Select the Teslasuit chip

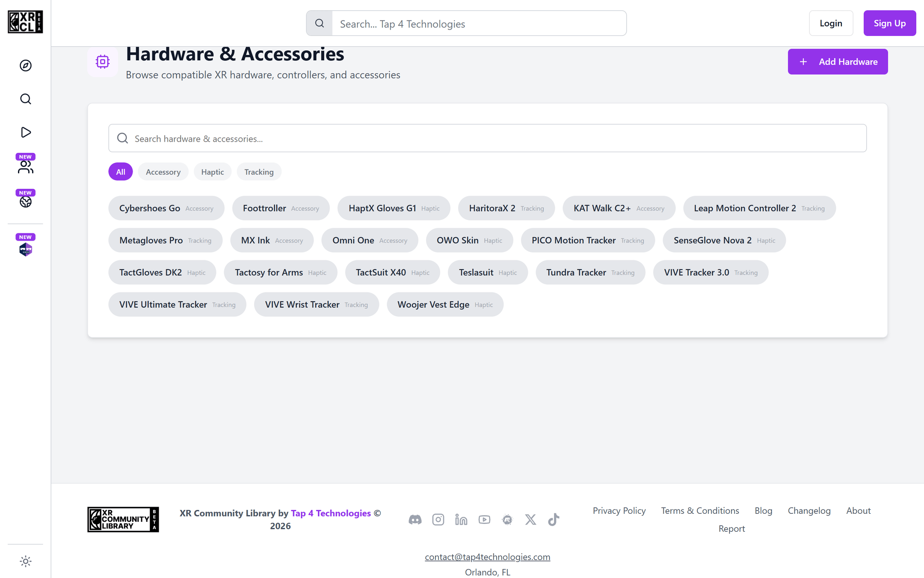488,272
